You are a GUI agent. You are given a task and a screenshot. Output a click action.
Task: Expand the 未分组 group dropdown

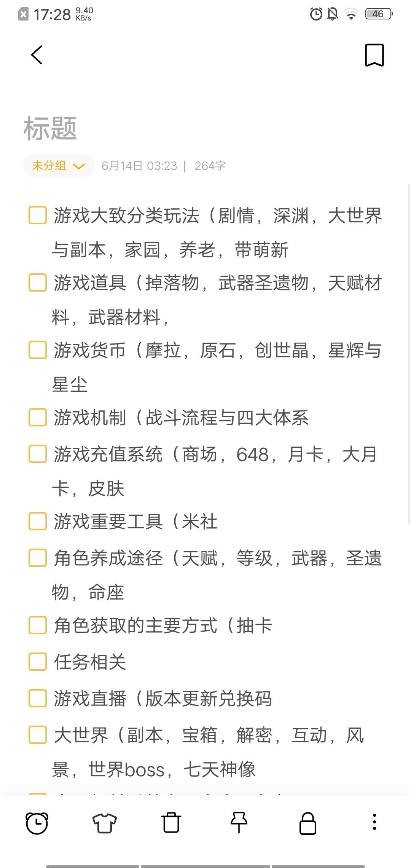[x=59, y=166]
